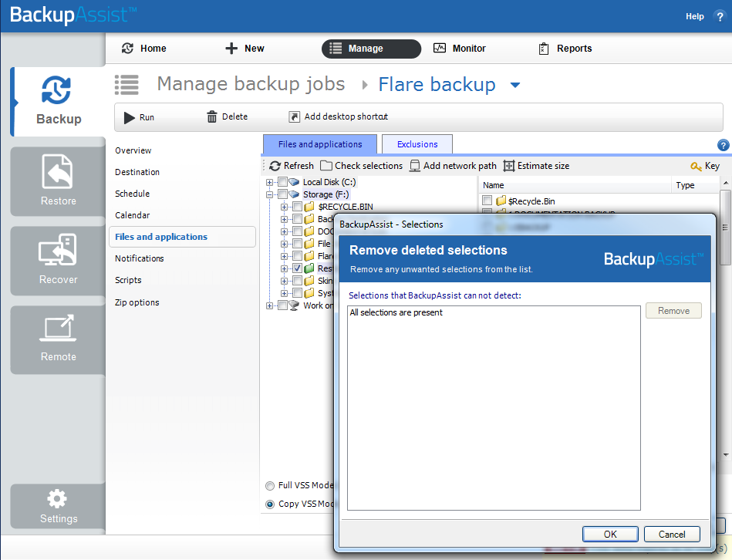Image resolution: width=732 pixels, height=560 pixels.
Task: Sort file list by Name column
Action: [575, 185]
